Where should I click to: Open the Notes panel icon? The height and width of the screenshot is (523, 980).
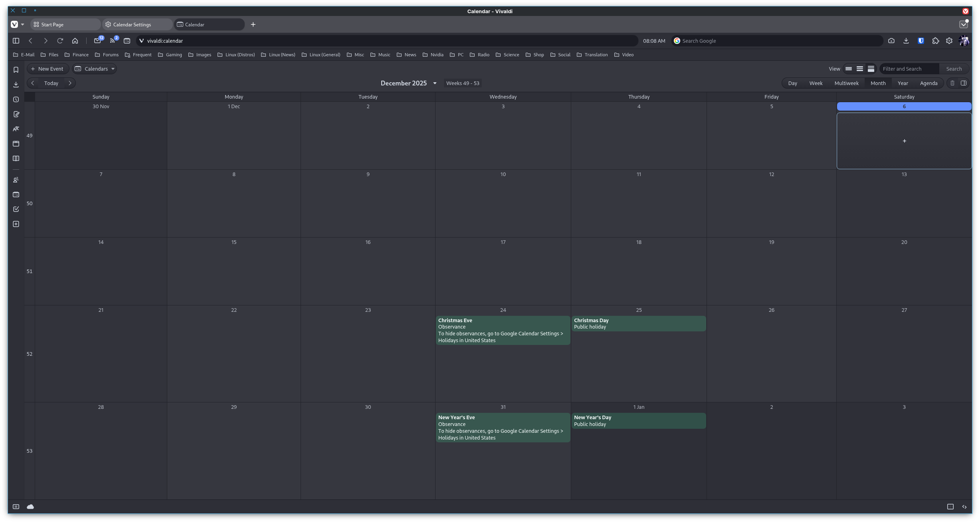(16, 114)
